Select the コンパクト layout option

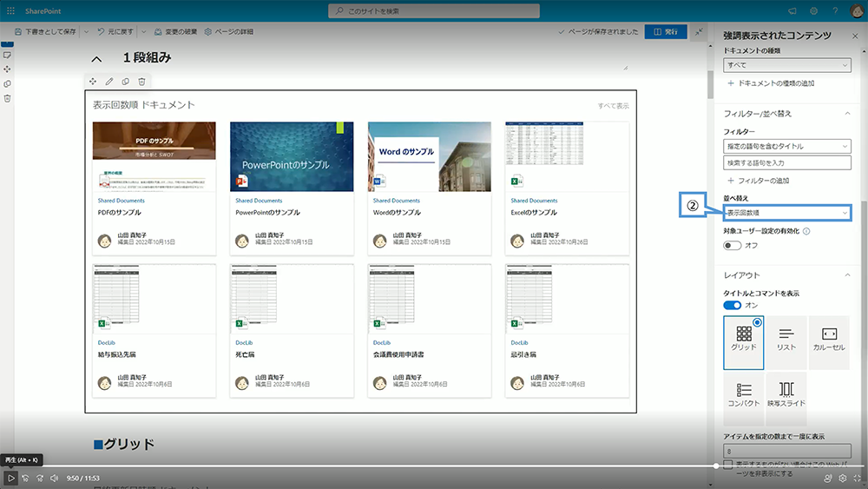(x=744, y=398)
